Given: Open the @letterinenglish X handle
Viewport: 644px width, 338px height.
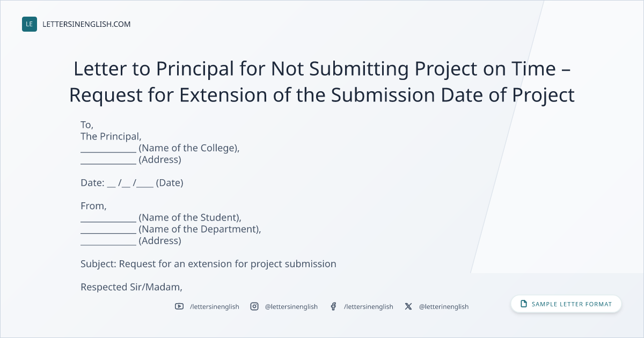Looking at the screenshot, I should coord(444,307).
